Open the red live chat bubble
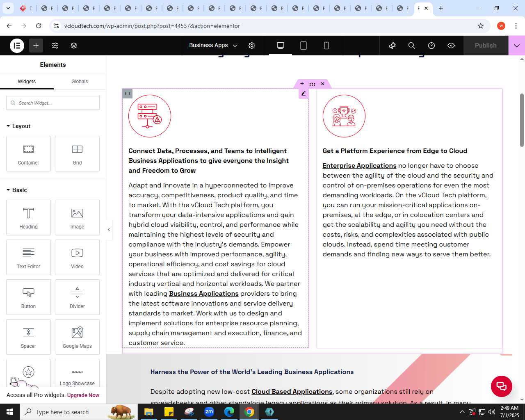The height and width of the screenshot is (420, 525). (x=502, y=386)
